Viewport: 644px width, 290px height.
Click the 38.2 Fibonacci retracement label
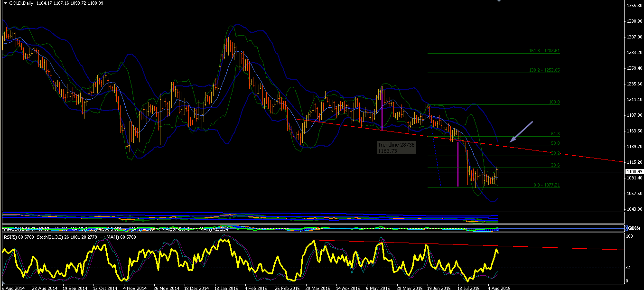(555, 153)
